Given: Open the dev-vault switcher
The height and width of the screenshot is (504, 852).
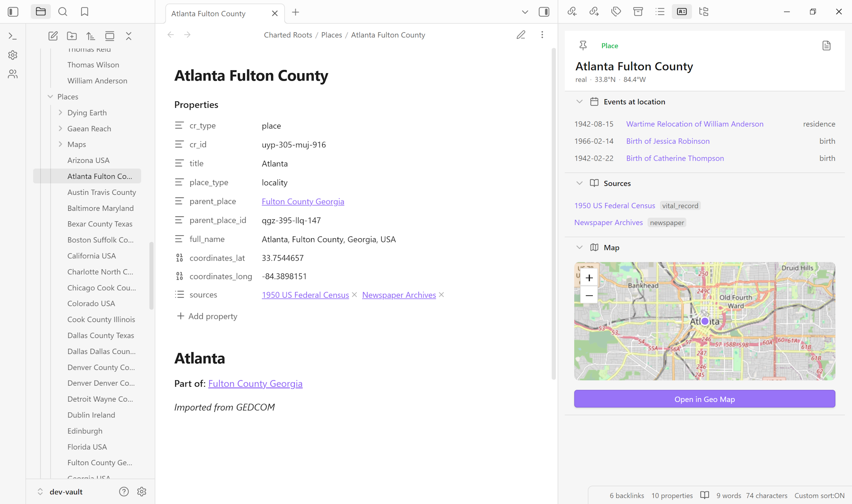Looking at the screenshot, I should click(x=59, y=492).
